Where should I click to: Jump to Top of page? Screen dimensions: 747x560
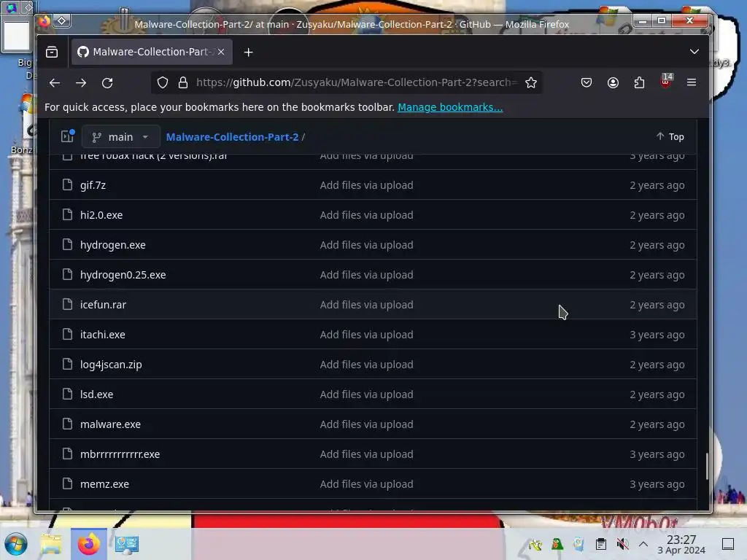click(x=670, y=137)
